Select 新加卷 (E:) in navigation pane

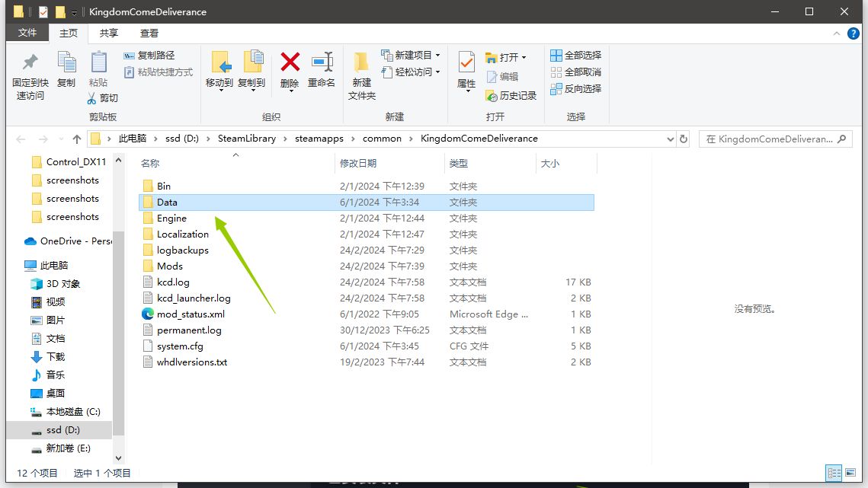61,448
